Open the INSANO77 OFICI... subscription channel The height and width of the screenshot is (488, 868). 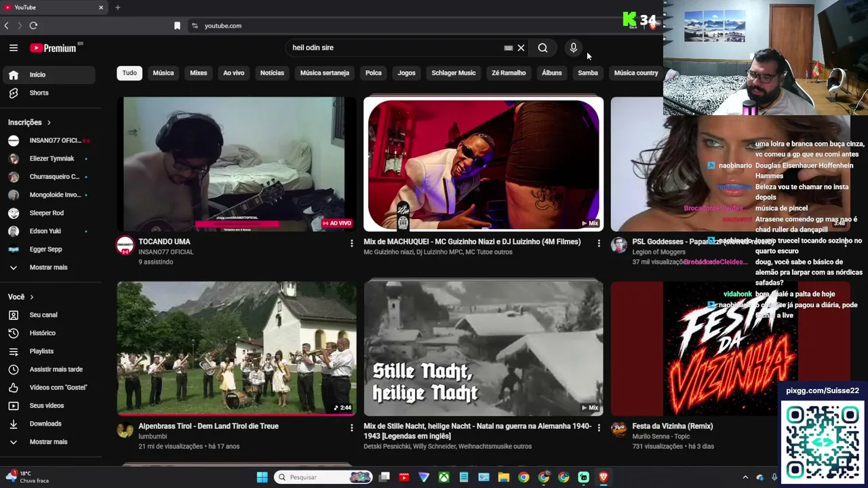pyautogui.click(x=47, y=140)
